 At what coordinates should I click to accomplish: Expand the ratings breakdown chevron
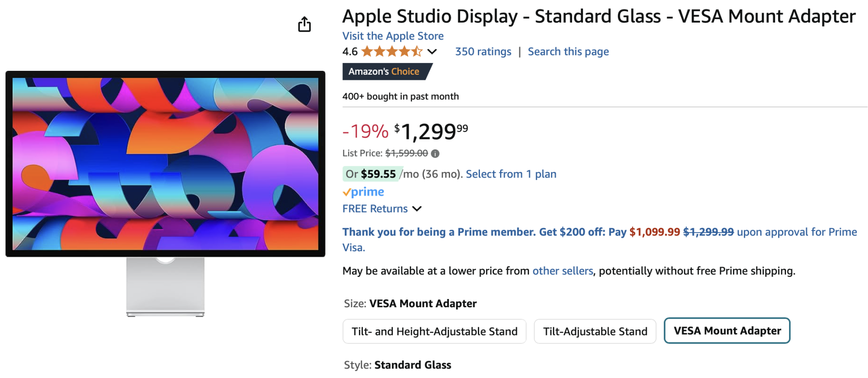432,52
